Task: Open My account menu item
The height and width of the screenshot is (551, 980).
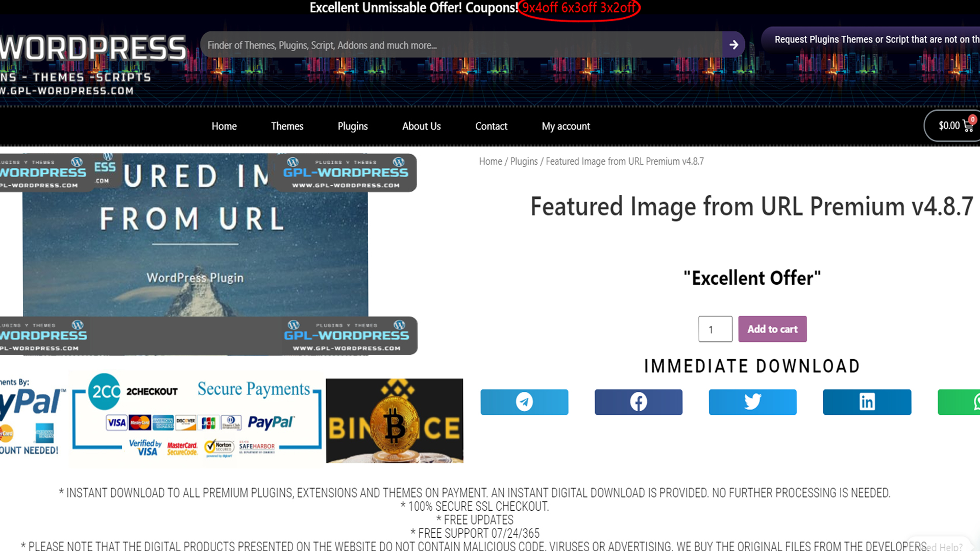Action: (566, 126)
